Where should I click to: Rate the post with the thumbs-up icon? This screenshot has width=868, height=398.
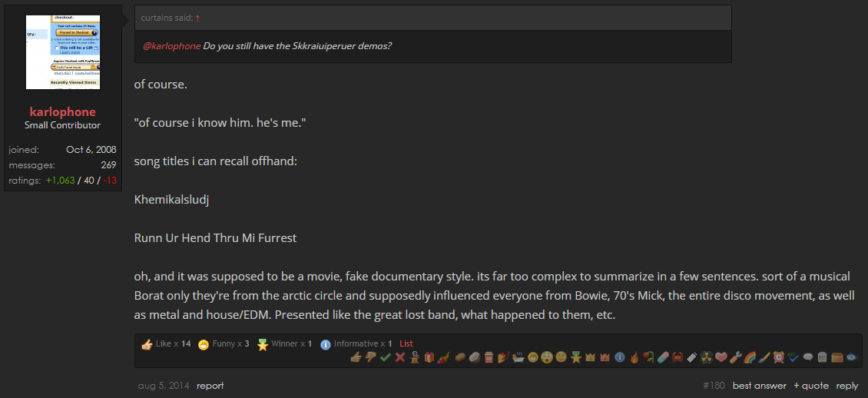[356, 357]
